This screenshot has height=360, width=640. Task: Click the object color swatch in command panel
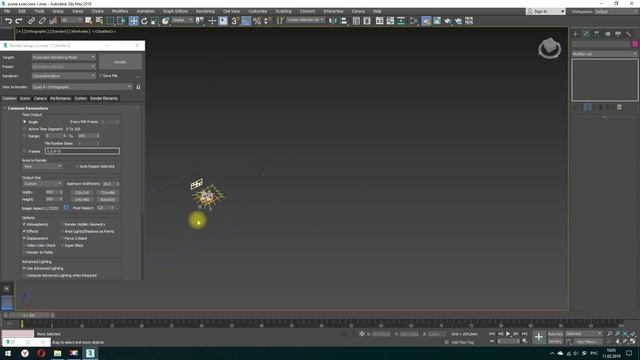pos(635,44)
